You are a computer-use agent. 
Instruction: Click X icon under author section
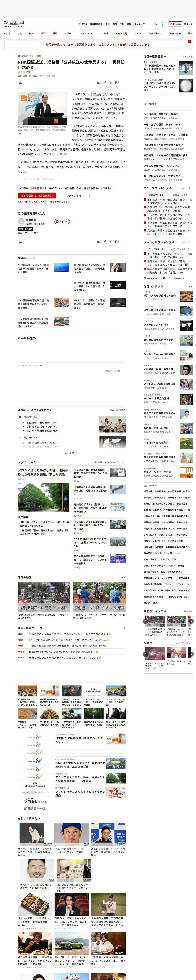(111, 242)
